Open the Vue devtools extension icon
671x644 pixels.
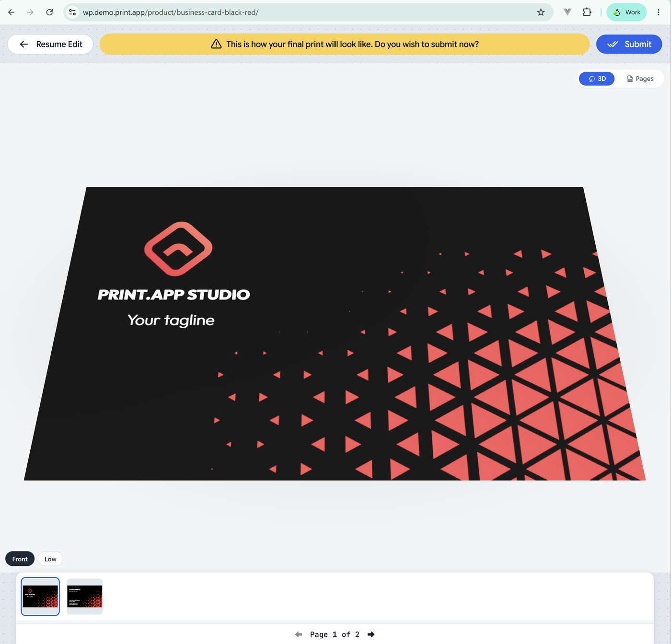(567, 12)
